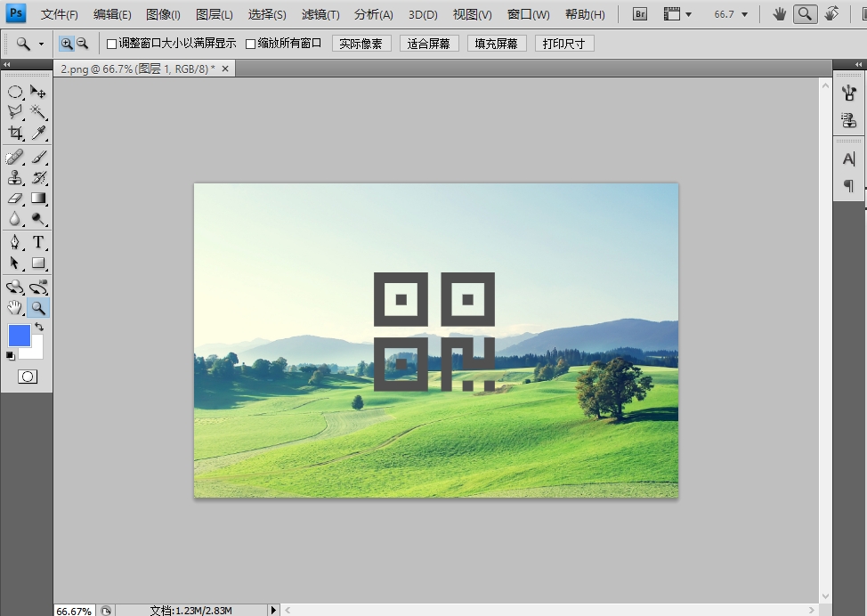Open the Clone Source panel
Viewport: 867px width, 616px height.
pyautogui.click(x=849, y=120)
